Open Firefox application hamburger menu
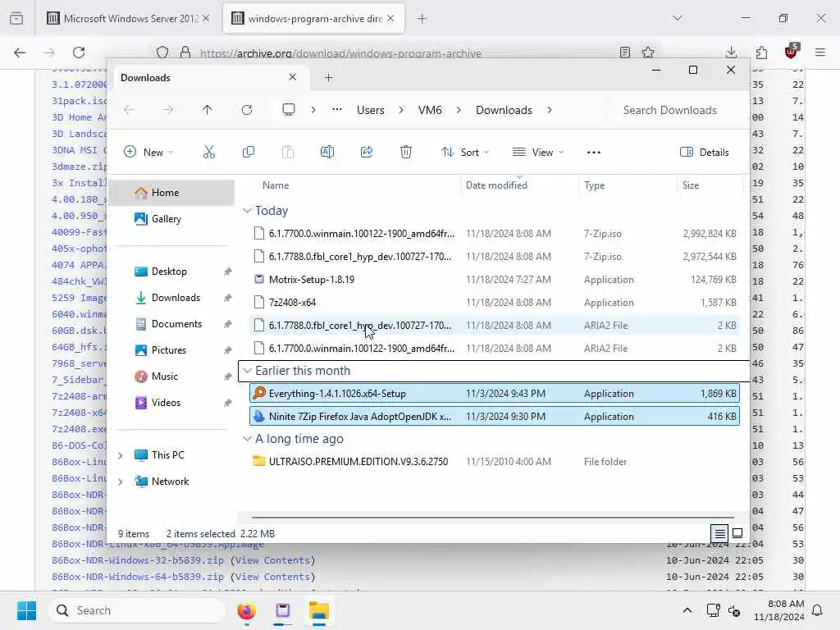Screen dimensions: 840x630 [x=820, y=52]
